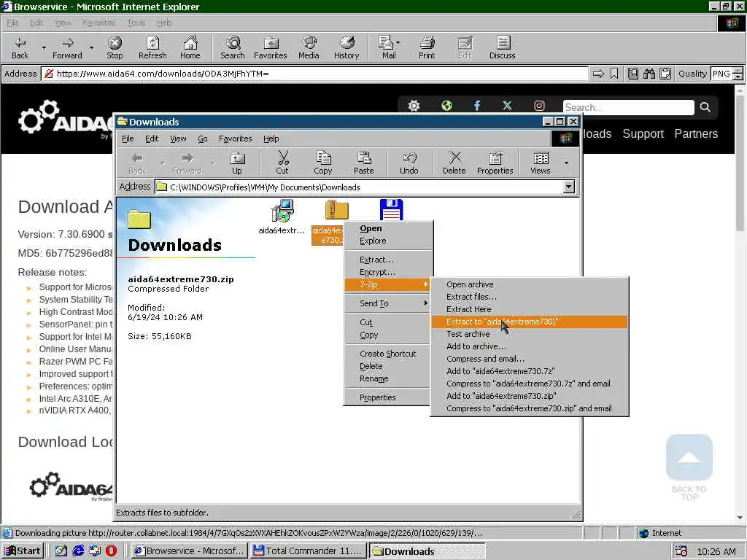This screenshot has height=560, width=747.
Task: Expand Views dropdown arrow in Downloads toolbar
Action: point(566,163)
